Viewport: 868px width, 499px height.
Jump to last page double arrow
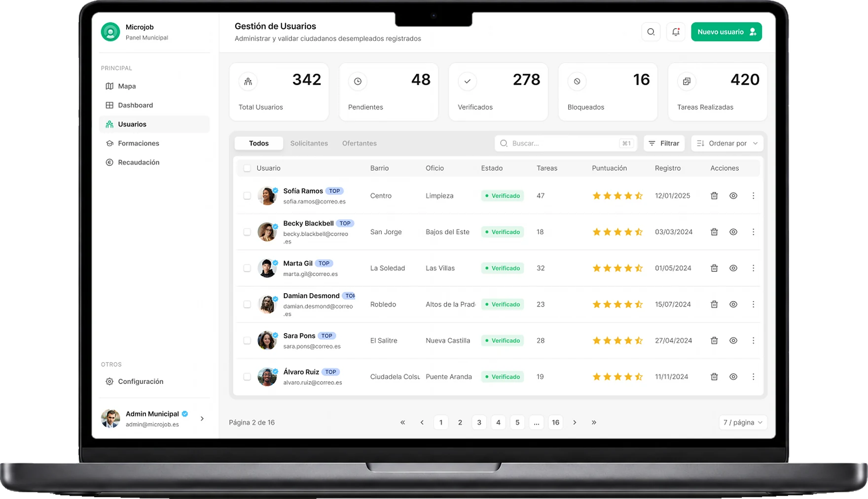[594, 422]
